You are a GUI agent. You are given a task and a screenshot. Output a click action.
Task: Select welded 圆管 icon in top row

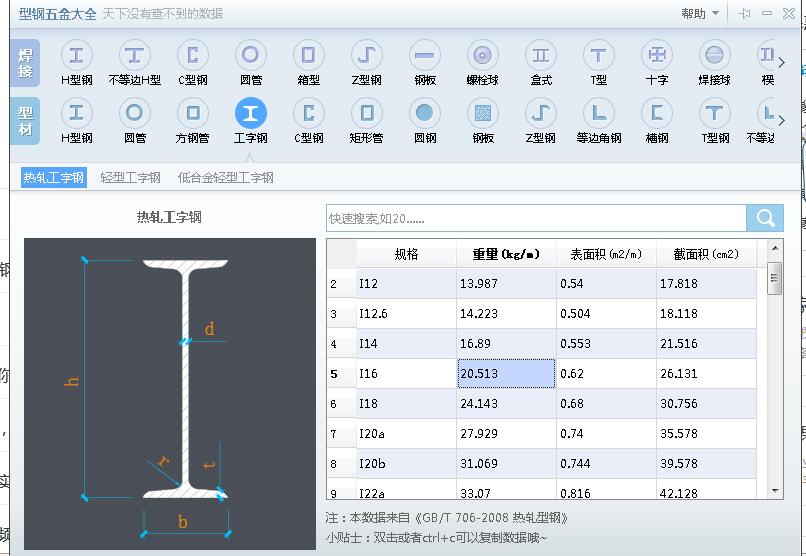click(x=251, y=55)
